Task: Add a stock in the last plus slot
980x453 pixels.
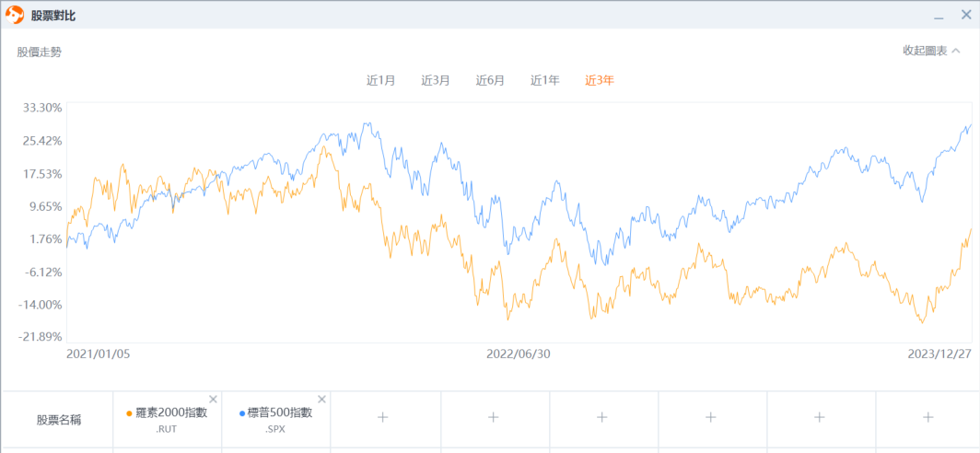Action: [x=928, y=417]
